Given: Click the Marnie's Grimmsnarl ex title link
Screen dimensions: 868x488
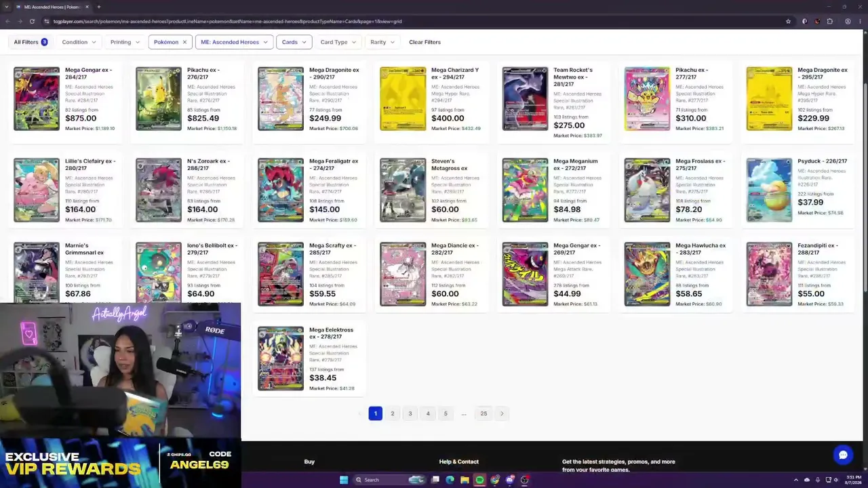Looking at the screenshot, I should click(x=84, y=249).
